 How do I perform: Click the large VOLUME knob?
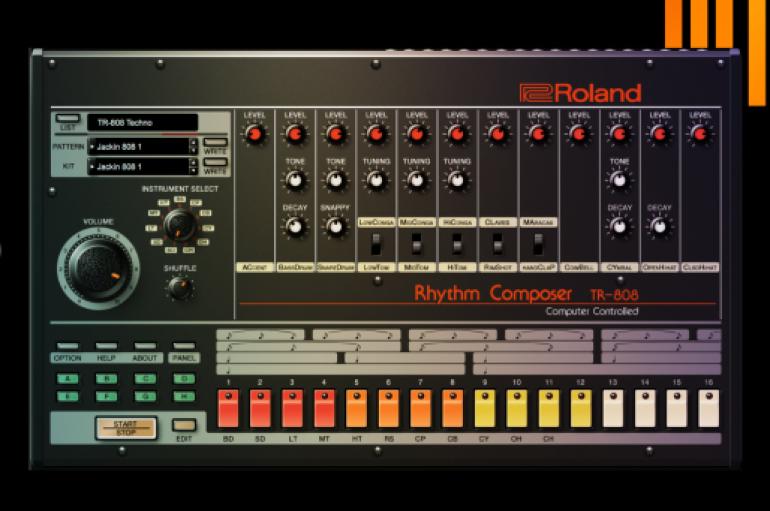[99, 269]
